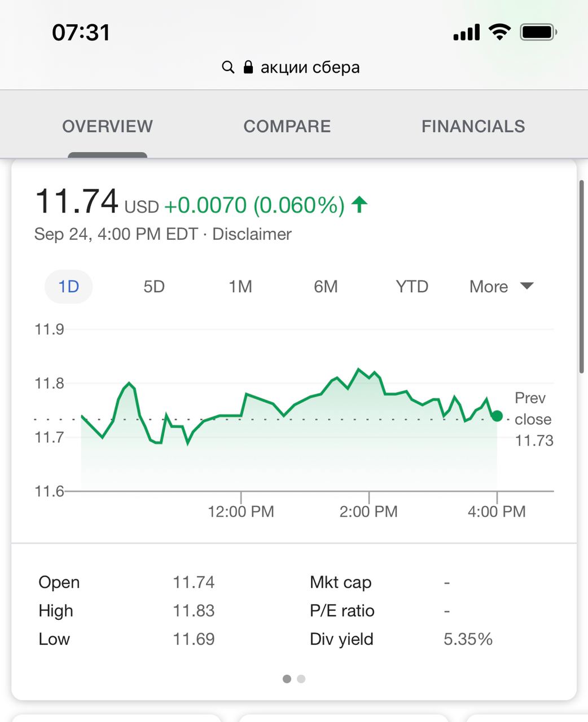Tap the +0.0070 (0.060%) change value

254,205
